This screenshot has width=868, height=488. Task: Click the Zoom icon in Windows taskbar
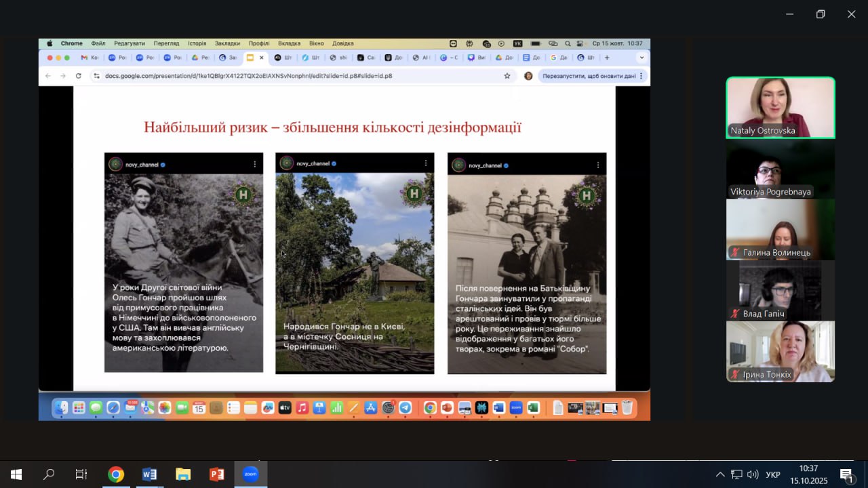click(x=251, y=474)
